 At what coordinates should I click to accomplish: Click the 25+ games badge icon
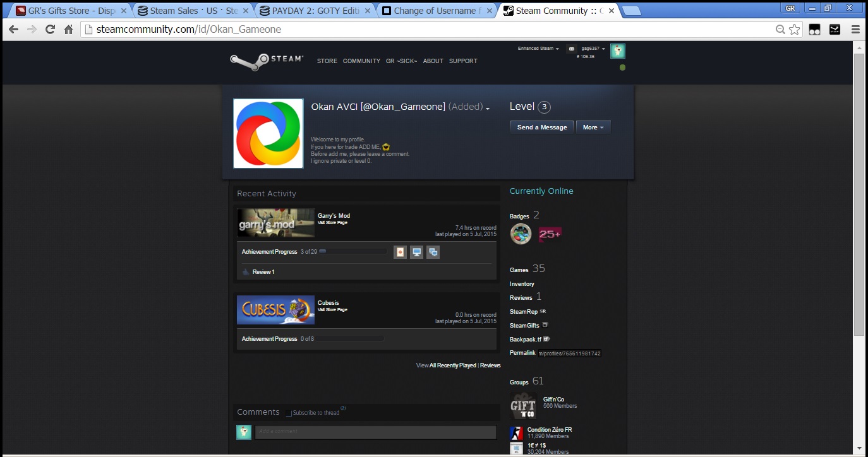[550, 234]
